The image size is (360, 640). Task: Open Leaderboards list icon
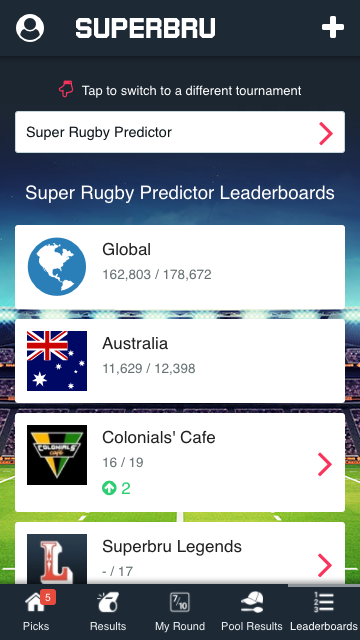click(324, 602)
